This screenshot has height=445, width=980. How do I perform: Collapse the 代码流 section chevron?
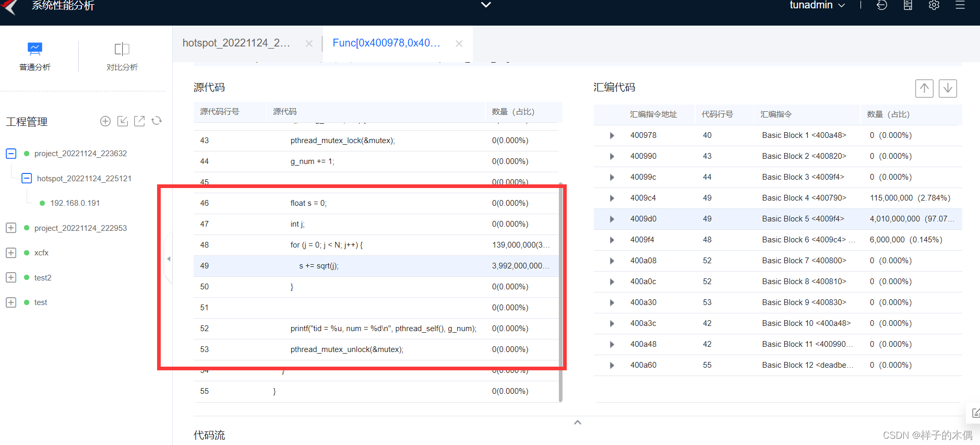click(x=578, y=422)
